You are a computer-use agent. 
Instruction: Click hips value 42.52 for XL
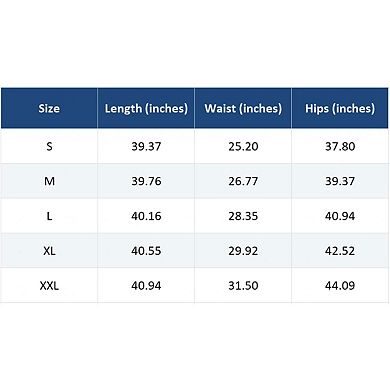click(340, 251)
